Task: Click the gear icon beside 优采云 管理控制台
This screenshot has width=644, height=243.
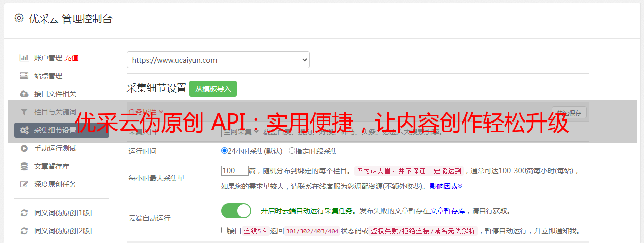Action: [19, 18]
